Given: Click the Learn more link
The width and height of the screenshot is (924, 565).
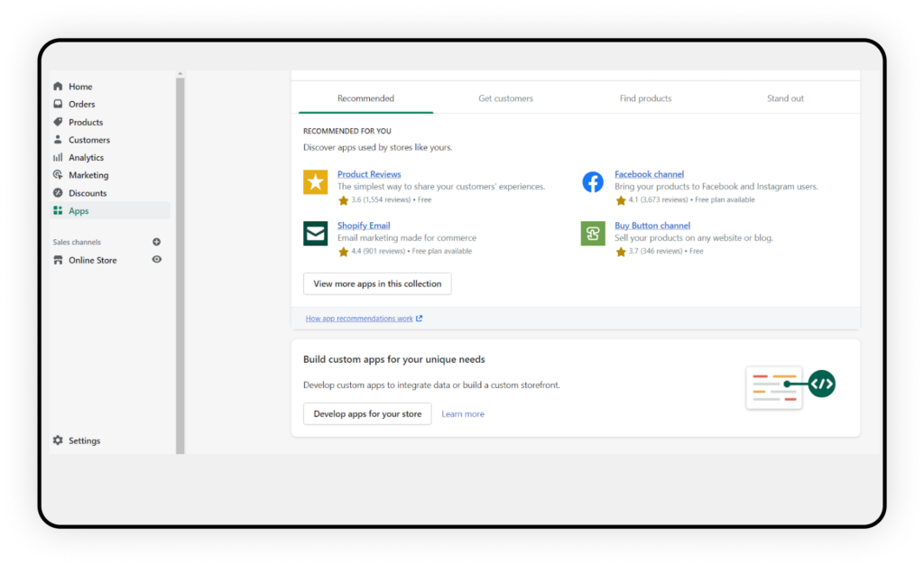Looking at the screenshot, I should coord(463,413).
